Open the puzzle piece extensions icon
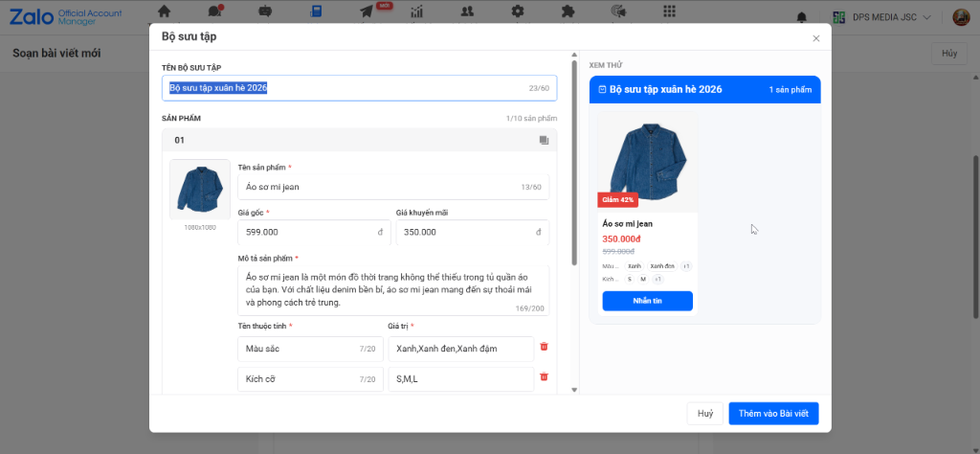Viewport: 980px width, 454px height. 568,11
